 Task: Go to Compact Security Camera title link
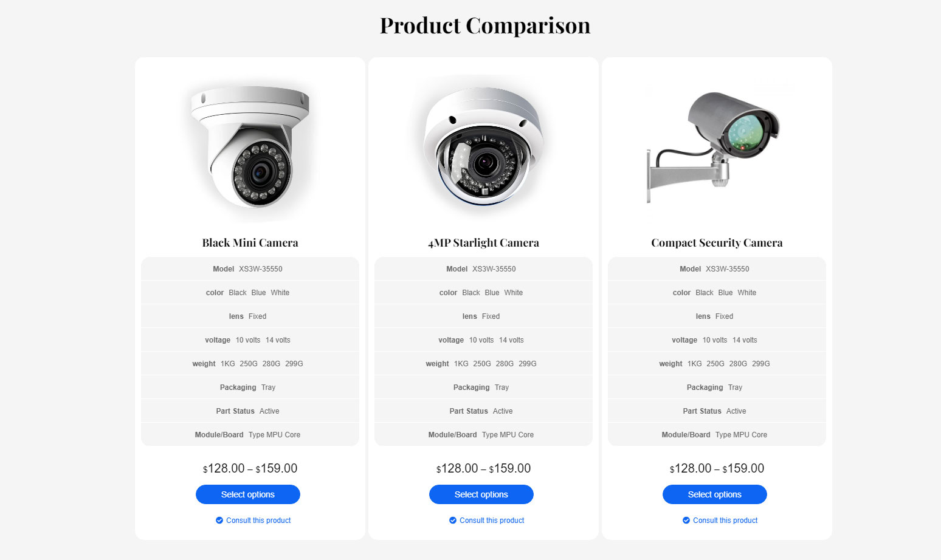coord(717,243)
